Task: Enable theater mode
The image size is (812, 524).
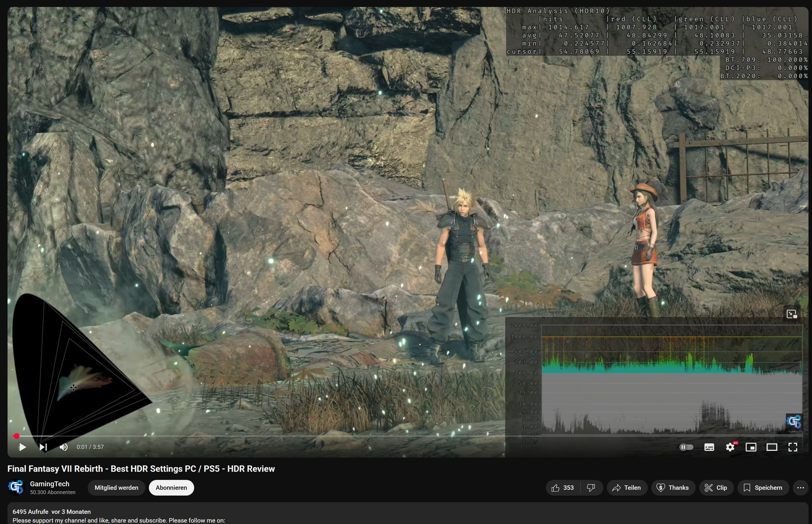Action: click(x=772, y=447)
